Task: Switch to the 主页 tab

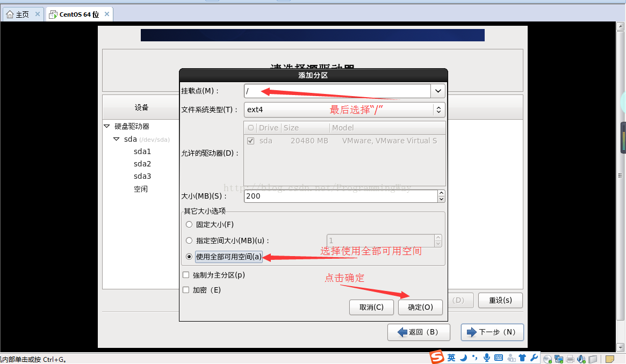Action: [22, 14]
